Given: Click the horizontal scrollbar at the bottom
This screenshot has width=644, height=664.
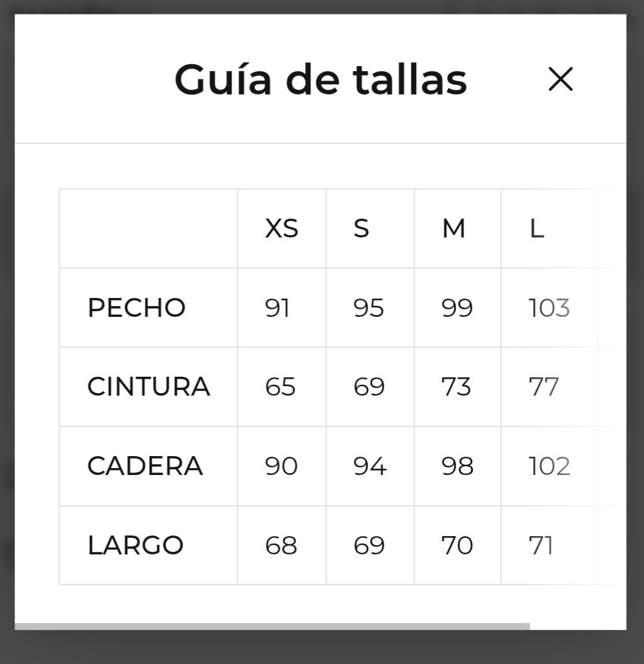Looking at the screenshot, I should click(x=272, y=626).
